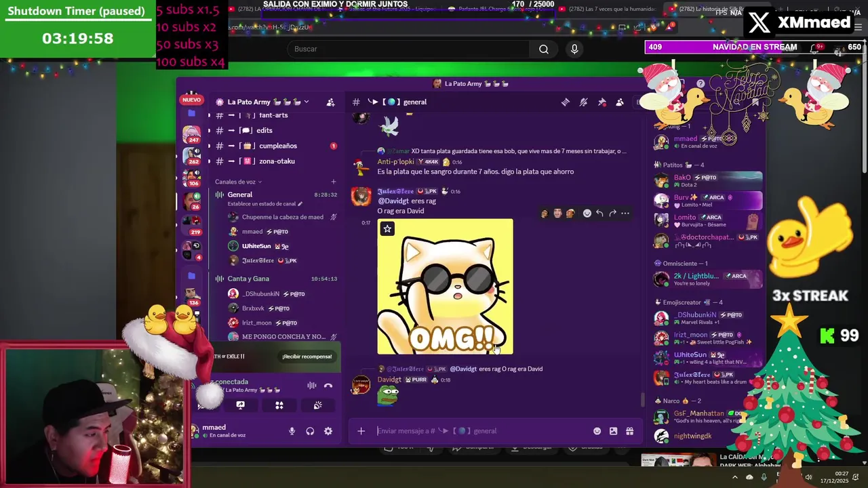Toggle microphone mute in user panel
The height and width of the screenshot is (488, 868).
point(292,431)
